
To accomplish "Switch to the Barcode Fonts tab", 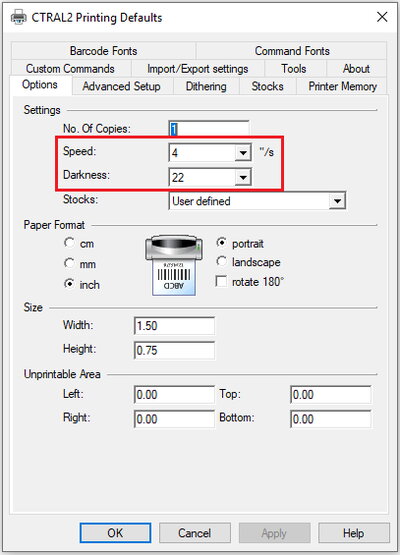I will (x=103, y=51).
